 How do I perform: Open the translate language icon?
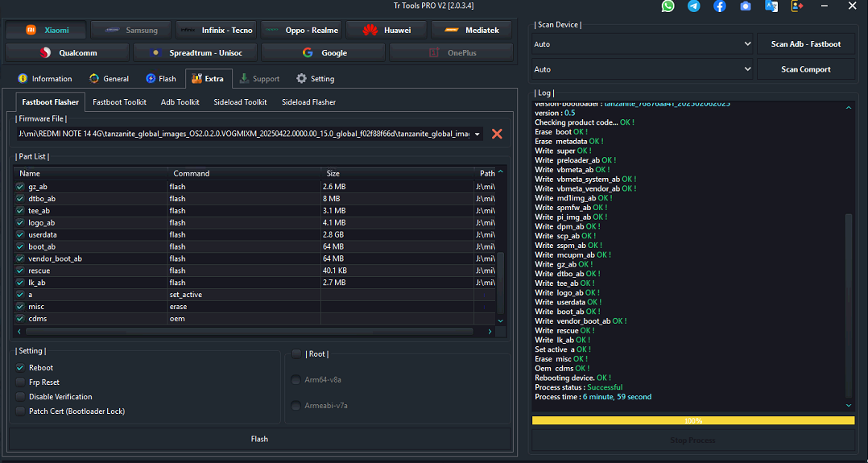tap(771, 6)
